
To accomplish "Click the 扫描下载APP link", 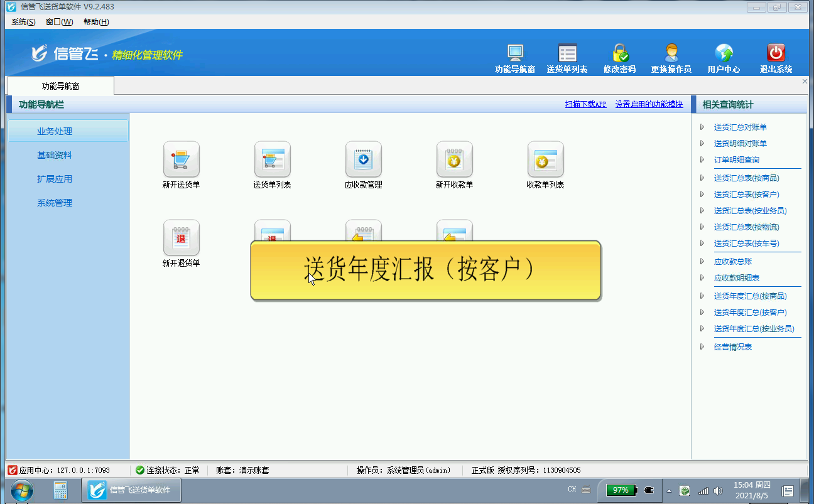I will [x=585, y=105].
